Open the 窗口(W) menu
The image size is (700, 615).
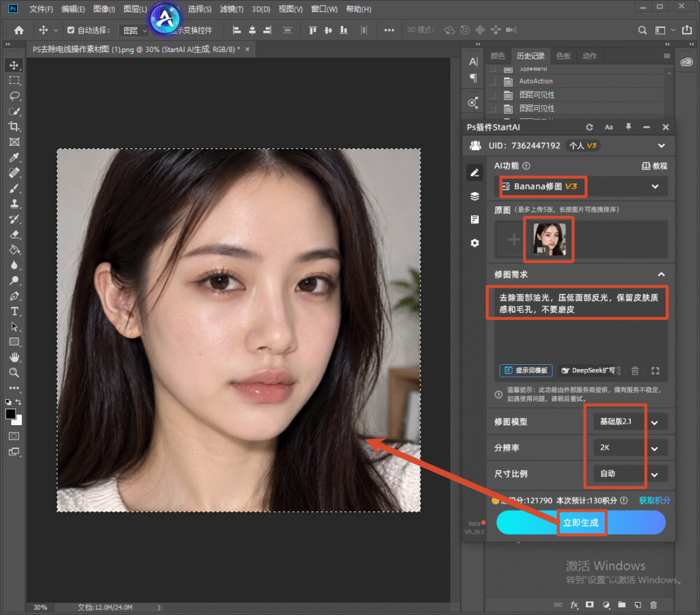pyautogui.click(x=324, y=9)
